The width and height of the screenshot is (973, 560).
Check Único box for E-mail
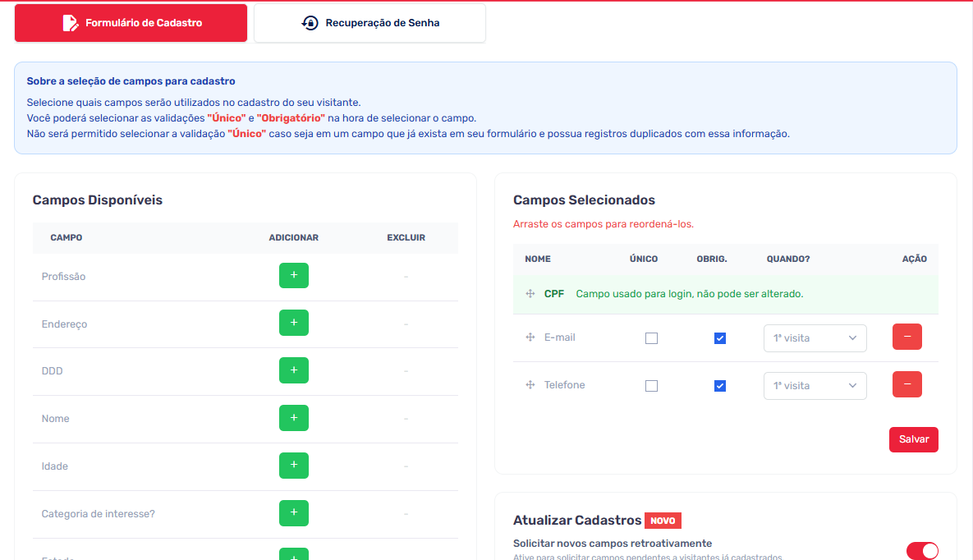tap(651, 338)
